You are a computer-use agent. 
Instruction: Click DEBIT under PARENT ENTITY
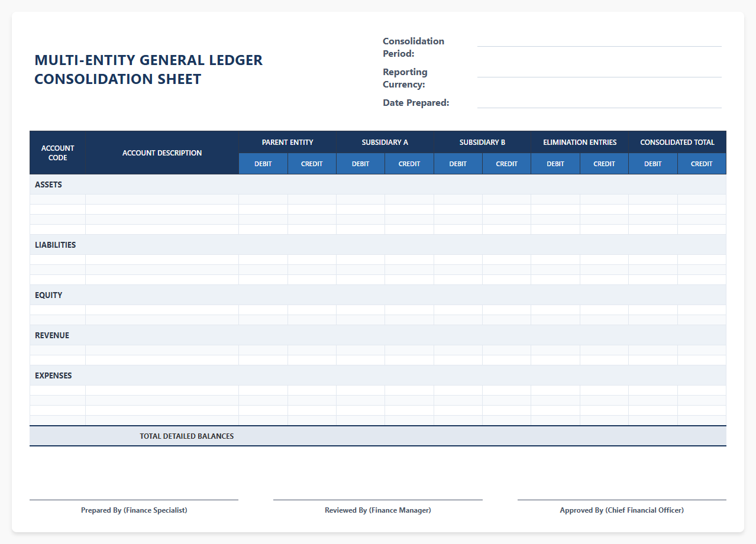263,164
